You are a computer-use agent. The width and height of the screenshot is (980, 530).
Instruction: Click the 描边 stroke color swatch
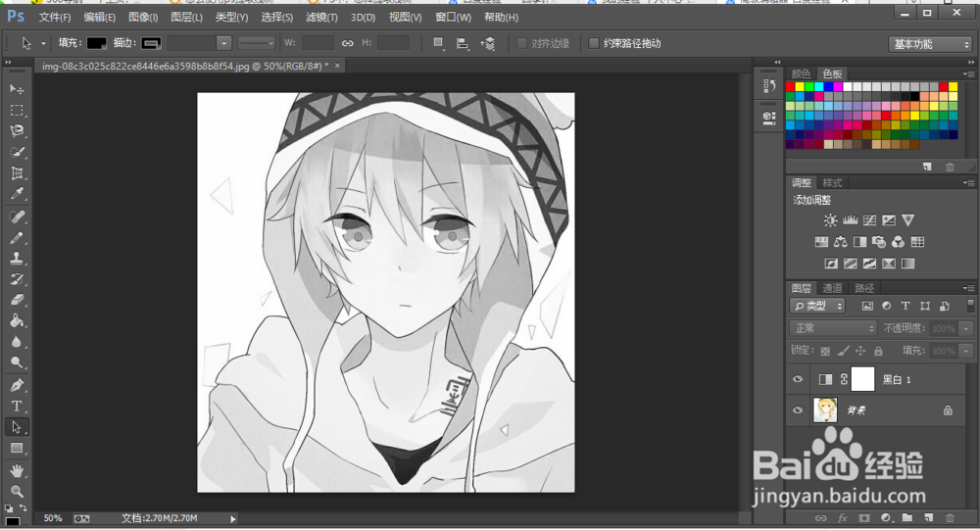click(151, 43)
